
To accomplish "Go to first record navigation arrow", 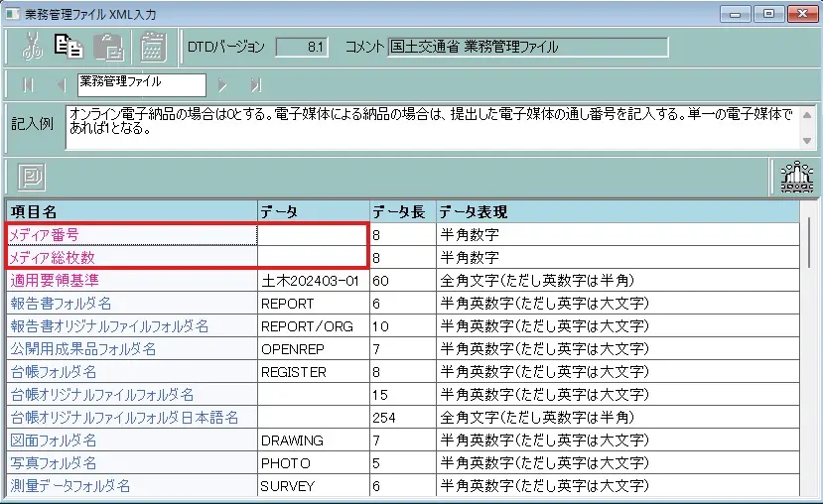I will pyautogui.click(x=27, y=84).
